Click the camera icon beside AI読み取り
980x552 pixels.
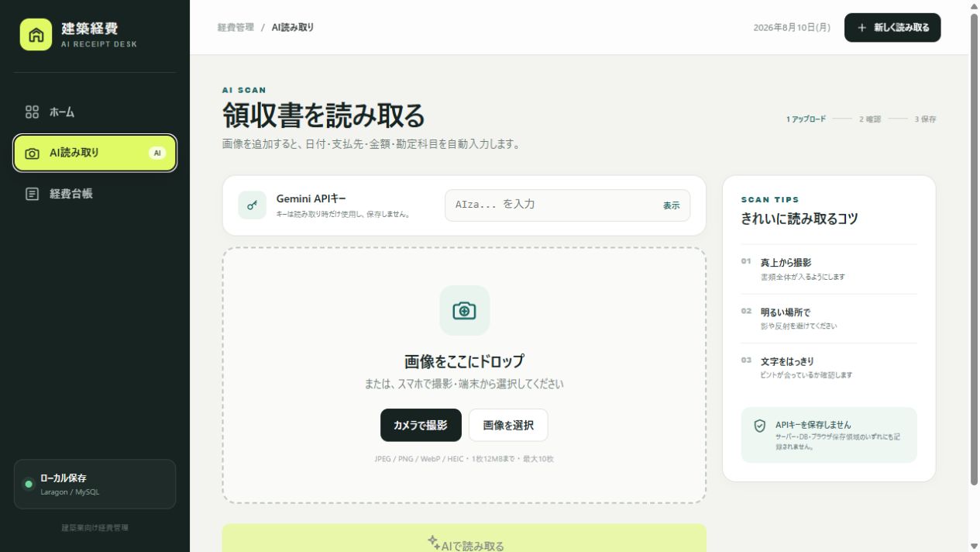[32, 154]
